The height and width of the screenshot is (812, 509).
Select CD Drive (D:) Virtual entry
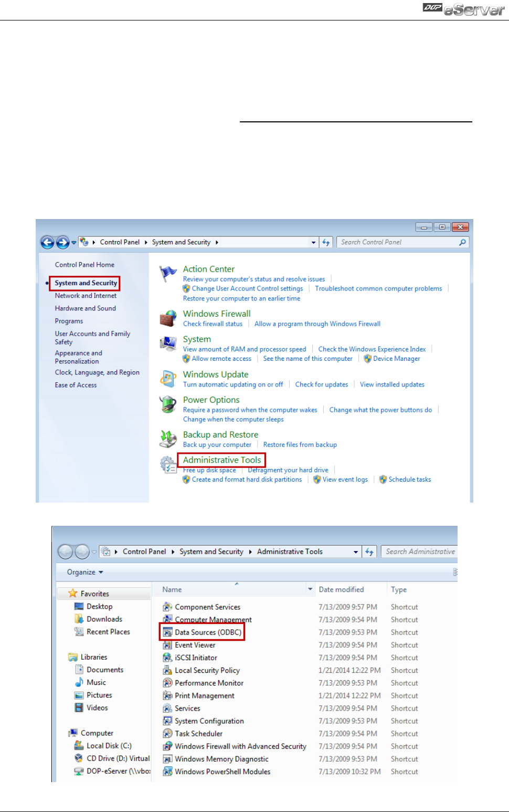tap(118, 758)
